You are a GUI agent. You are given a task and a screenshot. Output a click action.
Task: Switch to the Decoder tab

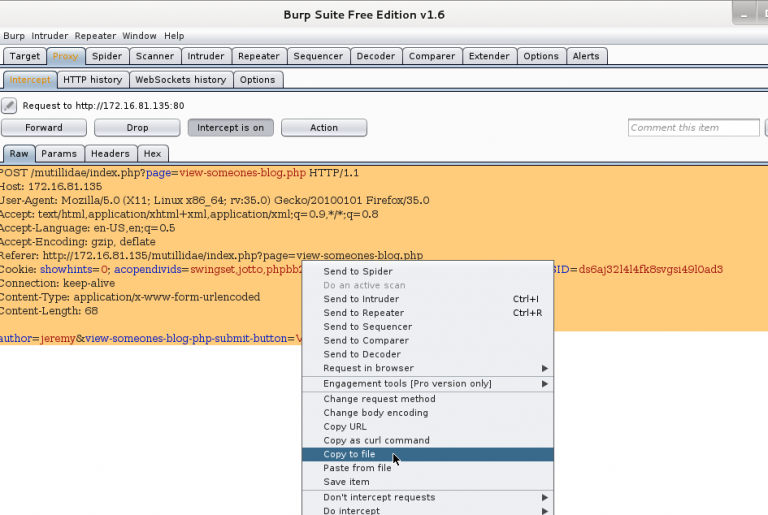(376, 56)
